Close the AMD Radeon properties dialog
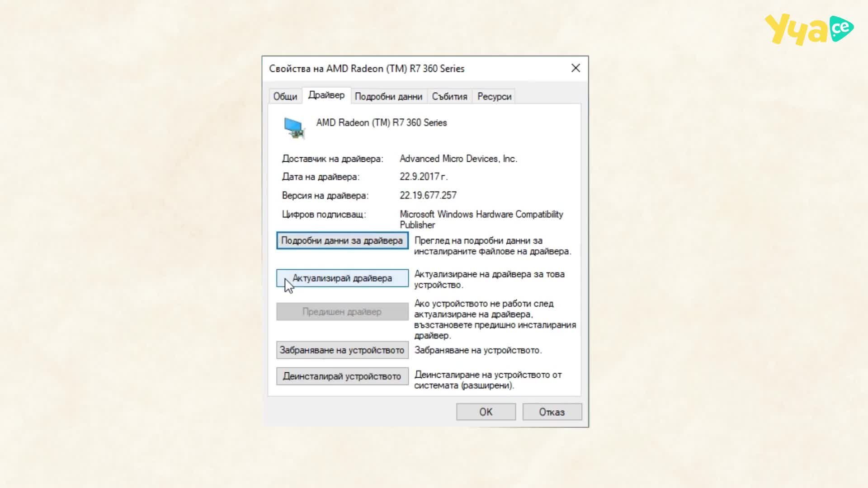Screen dimensions: 868x488 (x=576, y=68)
